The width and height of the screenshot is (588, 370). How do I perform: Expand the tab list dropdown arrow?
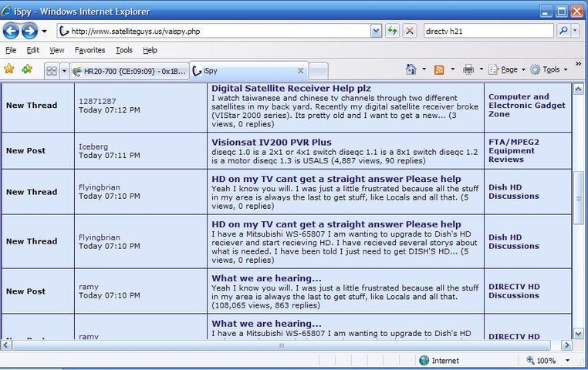coord(64,71)
